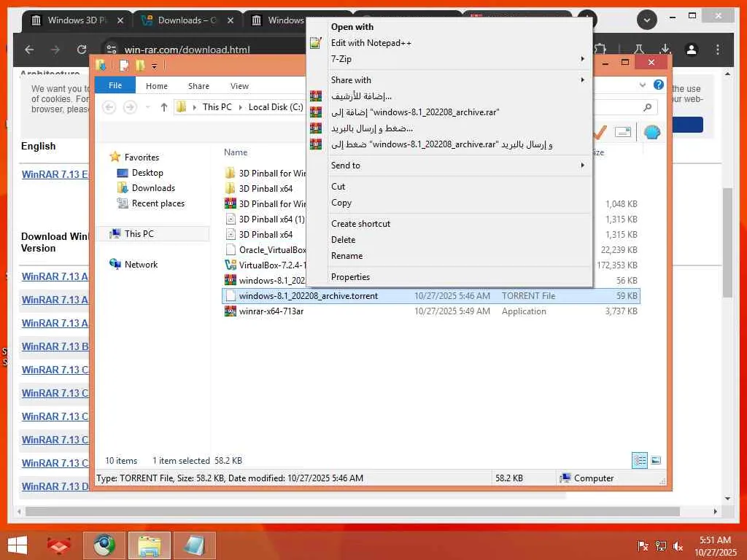Open the File tab in Explorer ribbon

click(115, 85)
